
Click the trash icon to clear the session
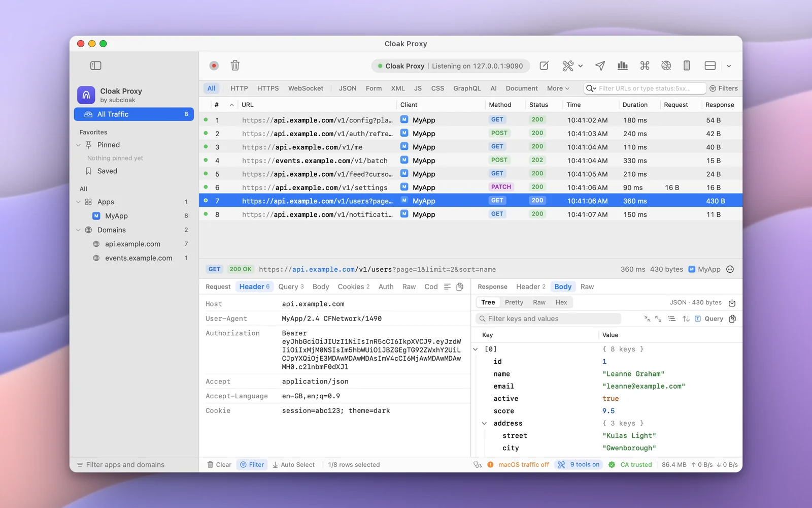pyautogui.click(x=235, y=66)
